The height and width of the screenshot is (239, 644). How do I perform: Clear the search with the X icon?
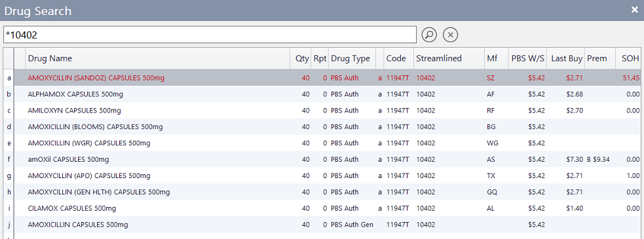point(450,35)
